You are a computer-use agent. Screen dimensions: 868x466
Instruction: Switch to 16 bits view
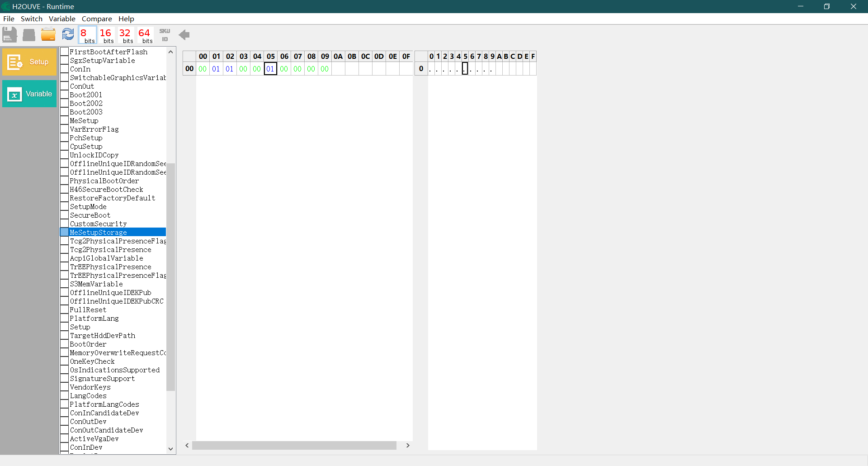click(x=106, y=35)
